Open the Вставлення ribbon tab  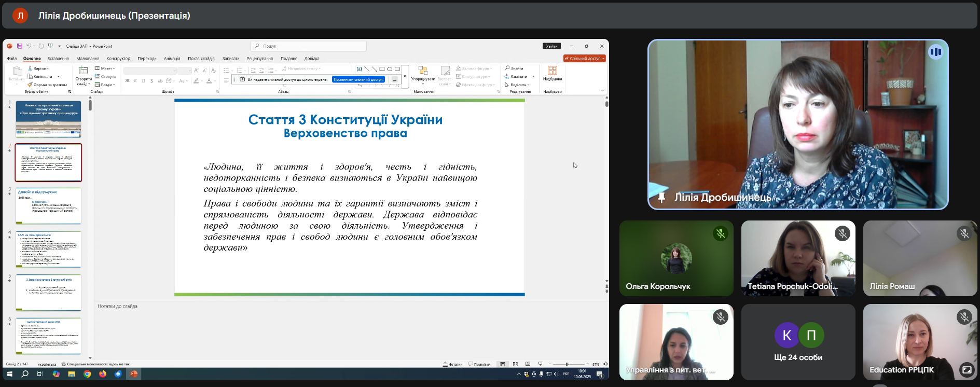tap(58, 59)
